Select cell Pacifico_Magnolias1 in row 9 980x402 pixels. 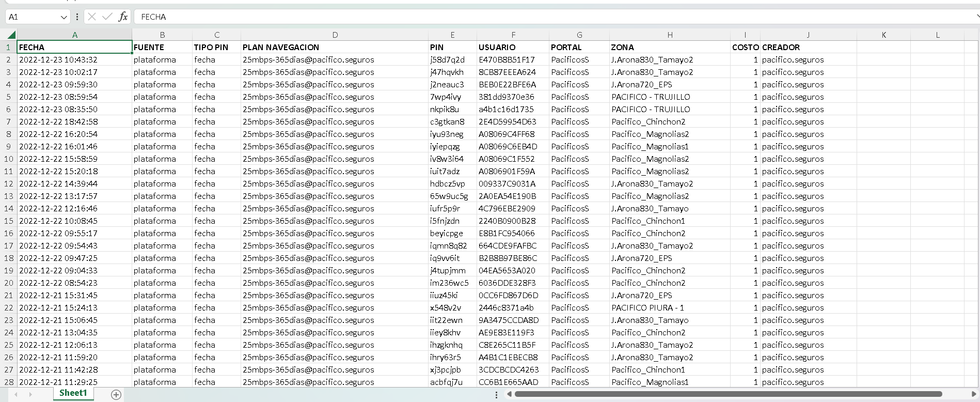tap(670, 146)
